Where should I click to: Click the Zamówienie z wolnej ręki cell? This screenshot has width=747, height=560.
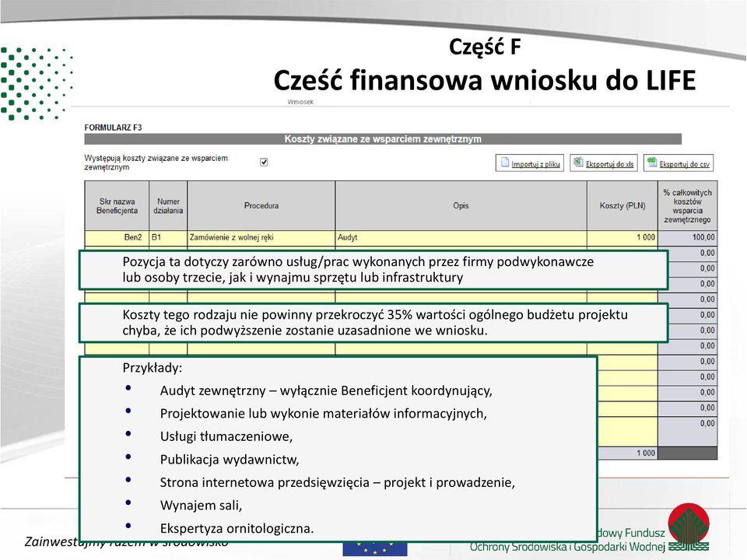261,238
